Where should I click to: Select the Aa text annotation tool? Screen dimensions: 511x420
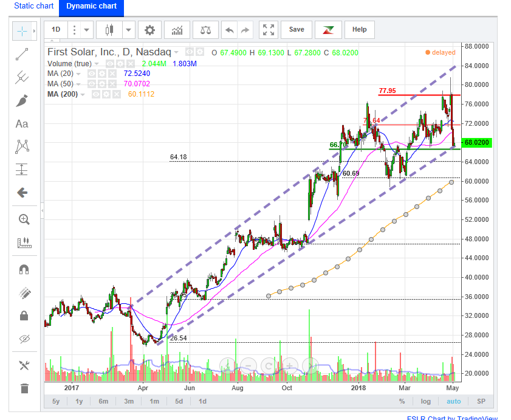[22, 124]
